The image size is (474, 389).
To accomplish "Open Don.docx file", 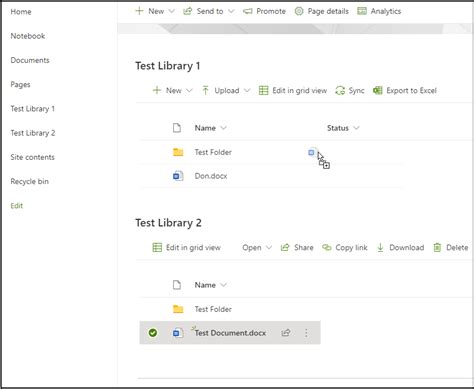I will pyautogui.click(x=211, y=176).
